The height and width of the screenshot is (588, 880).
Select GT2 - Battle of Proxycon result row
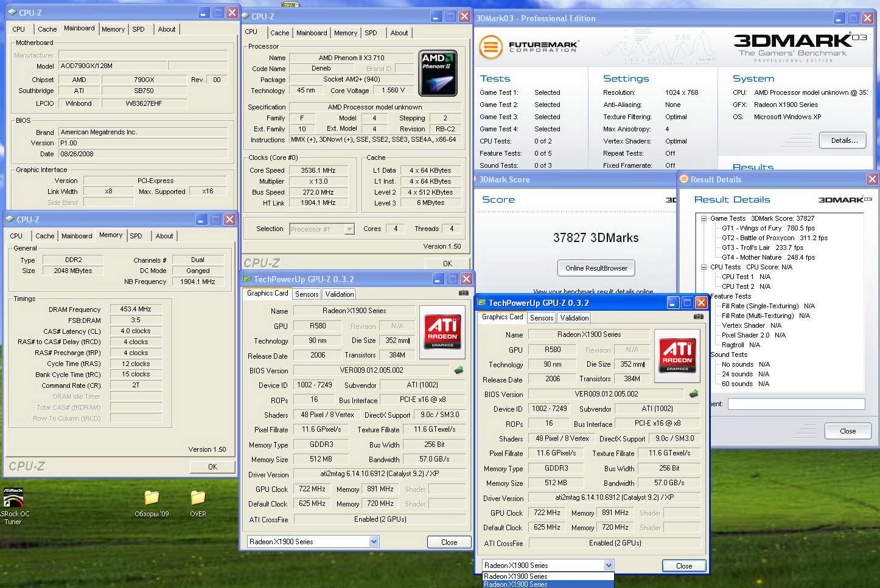774,238
